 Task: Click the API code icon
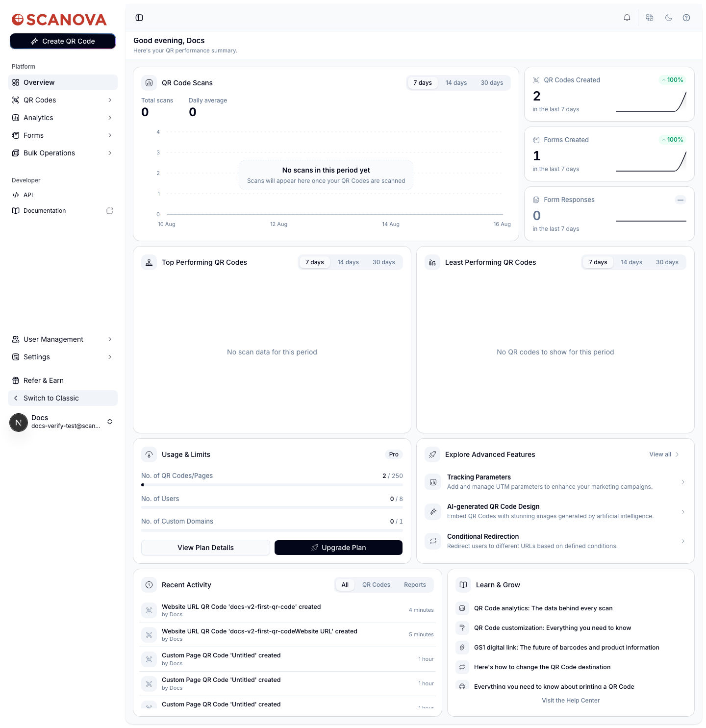pos(16,195)
